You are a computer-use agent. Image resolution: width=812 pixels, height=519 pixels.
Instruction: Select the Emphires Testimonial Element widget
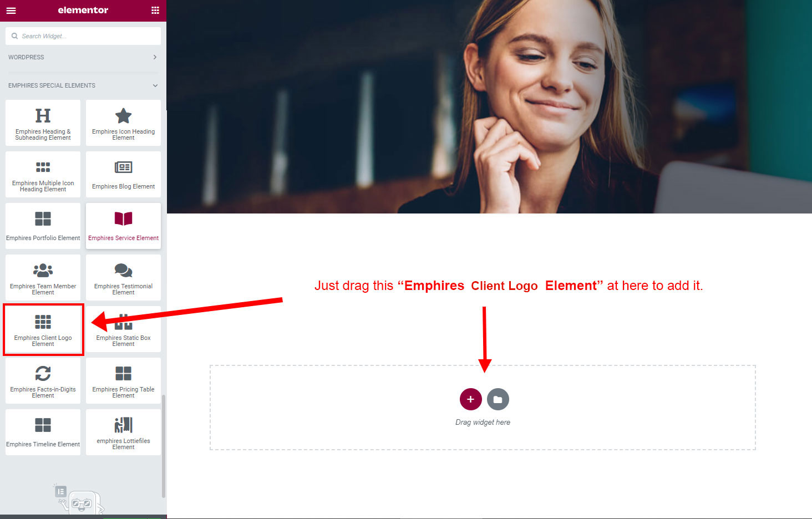123,278
